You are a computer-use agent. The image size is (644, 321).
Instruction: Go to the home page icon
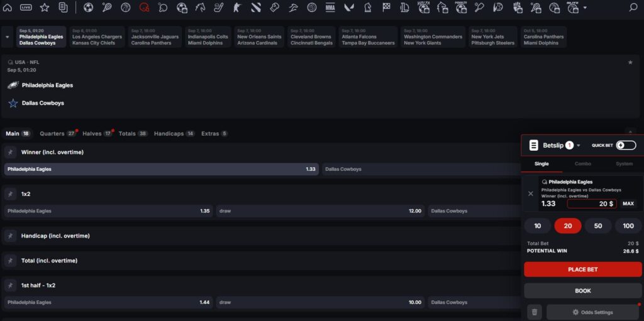click(x=8, y=8)
